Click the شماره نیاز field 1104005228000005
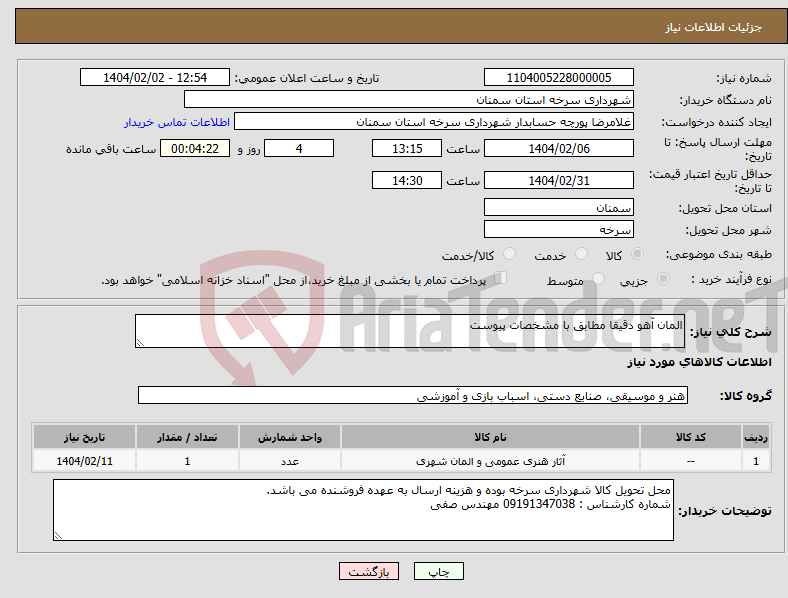The height and width of the screenshot is (598, 788). click(x=558, y=77)
